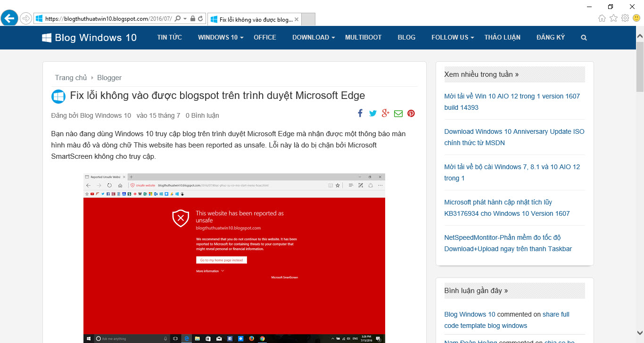Click the blue Windows icon beside post title
Image resolution: width=644 pixels, height=343 pixels.
[x=58, y=97]
